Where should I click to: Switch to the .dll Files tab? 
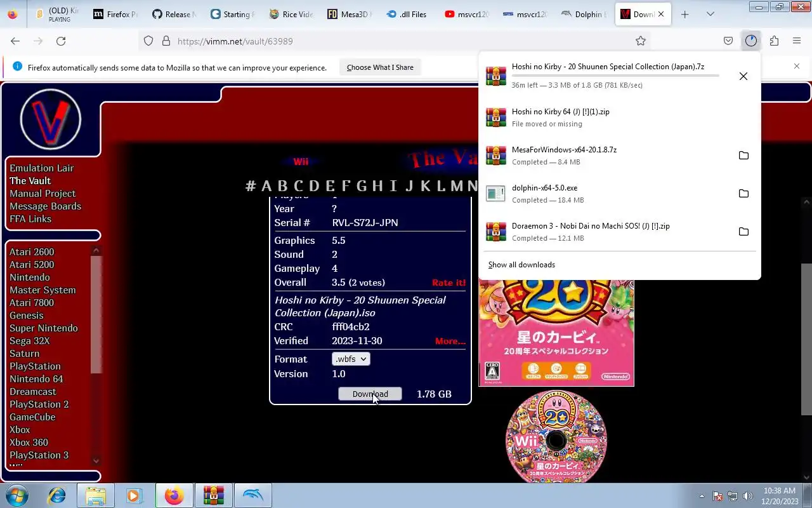(x=407, y=14)
